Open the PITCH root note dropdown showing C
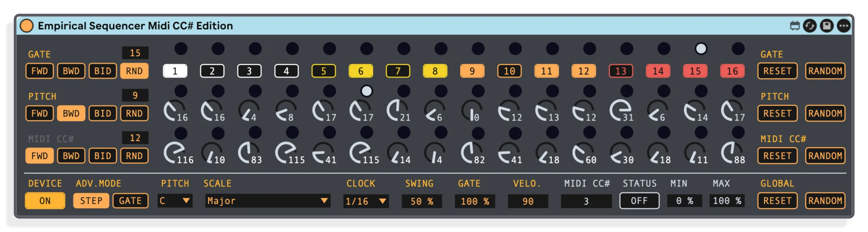 [x=175, y=201]
